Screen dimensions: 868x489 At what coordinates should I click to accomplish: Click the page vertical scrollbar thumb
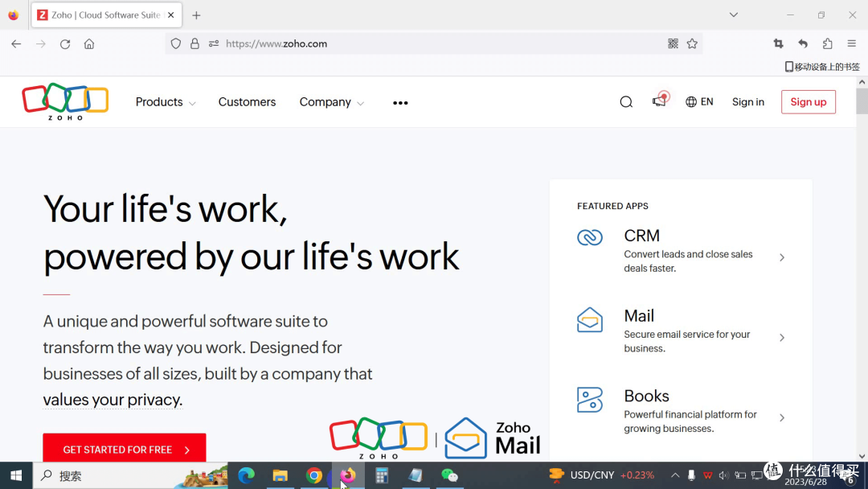862,100
